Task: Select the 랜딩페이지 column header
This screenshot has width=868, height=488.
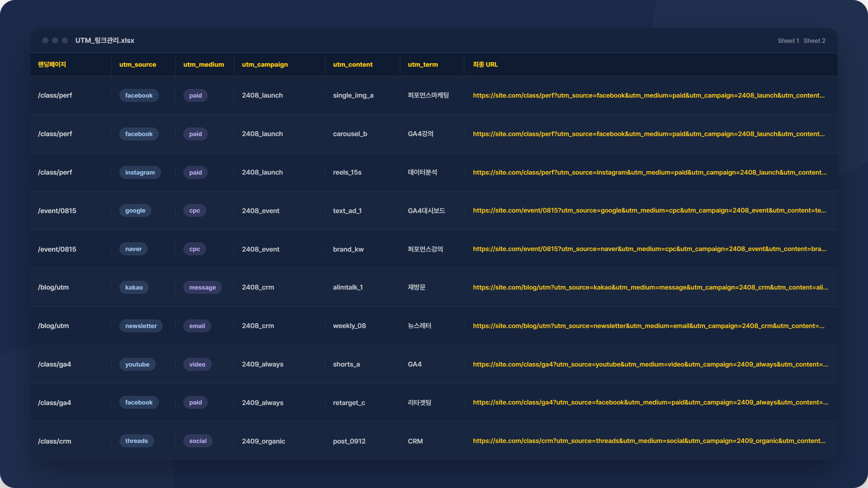Action: (x=52, y=64)
